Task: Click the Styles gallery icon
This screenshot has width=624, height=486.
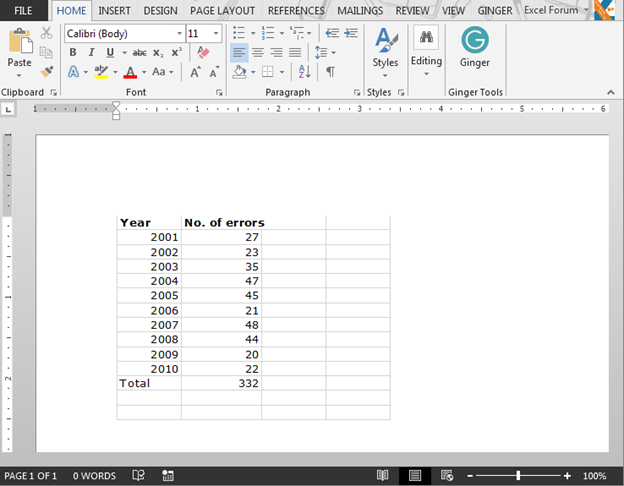Action: [385, 40]
